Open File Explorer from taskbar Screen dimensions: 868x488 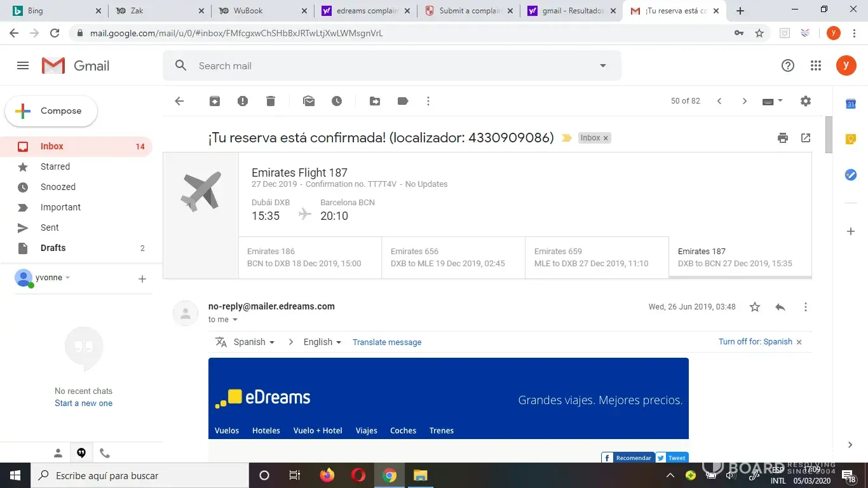click(421, 475)
